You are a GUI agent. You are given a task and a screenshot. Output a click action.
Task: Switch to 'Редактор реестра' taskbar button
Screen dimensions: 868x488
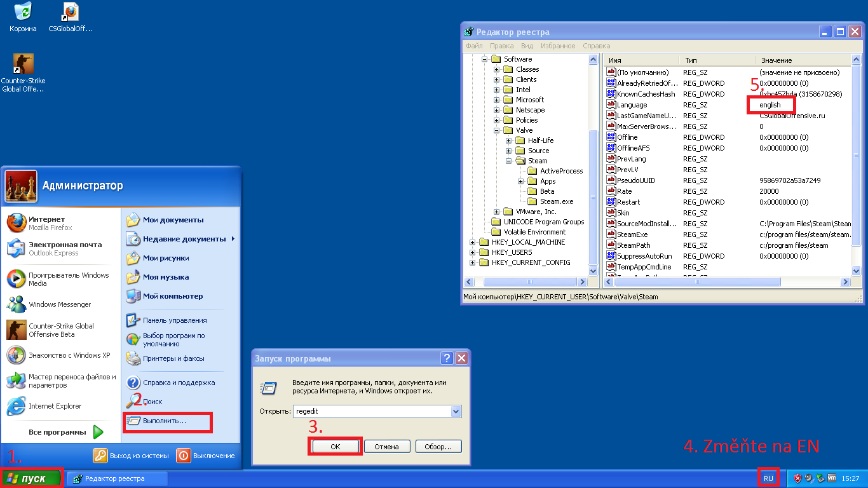(117, 478)
